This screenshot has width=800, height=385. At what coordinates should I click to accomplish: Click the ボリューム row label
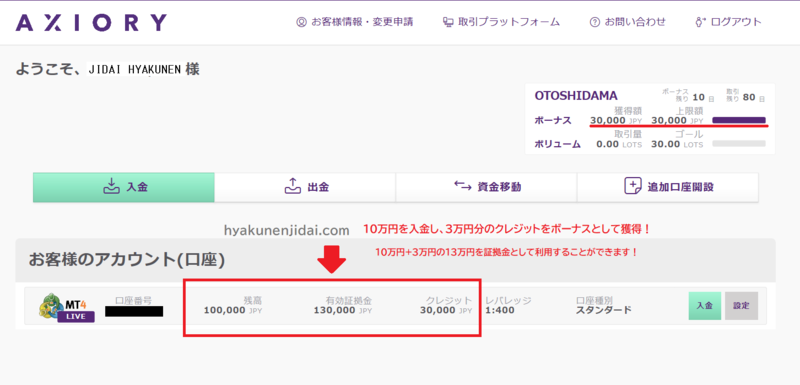click(557, 144)
